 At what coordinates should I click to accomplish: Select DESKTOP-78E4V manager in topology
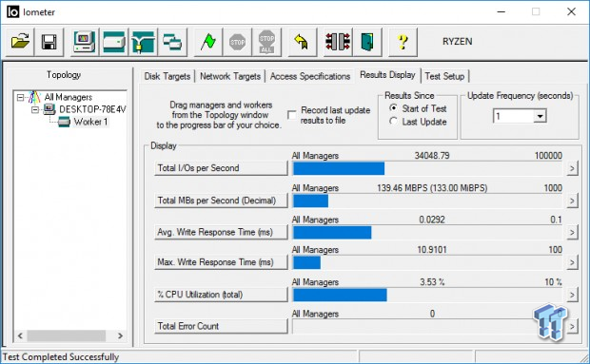92,109
